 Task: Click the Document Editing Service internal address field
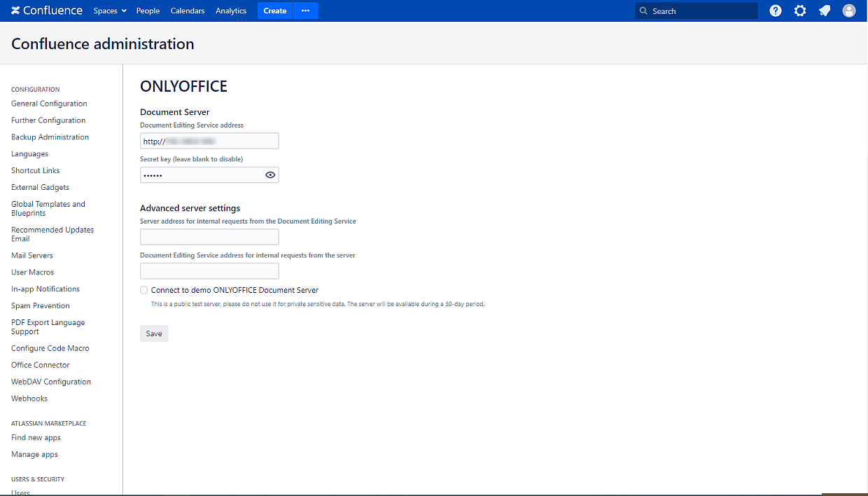209,271
